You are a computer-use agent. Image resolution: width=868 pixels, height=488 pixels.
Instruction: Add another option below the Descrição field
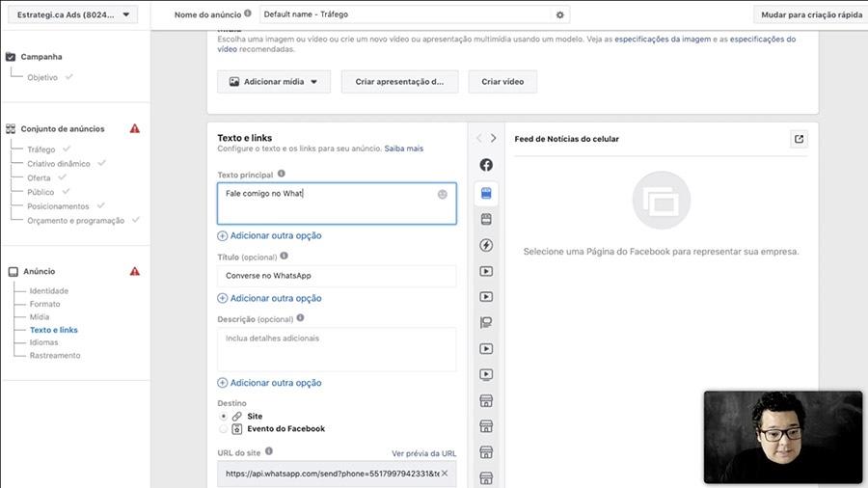coord(270,383)
